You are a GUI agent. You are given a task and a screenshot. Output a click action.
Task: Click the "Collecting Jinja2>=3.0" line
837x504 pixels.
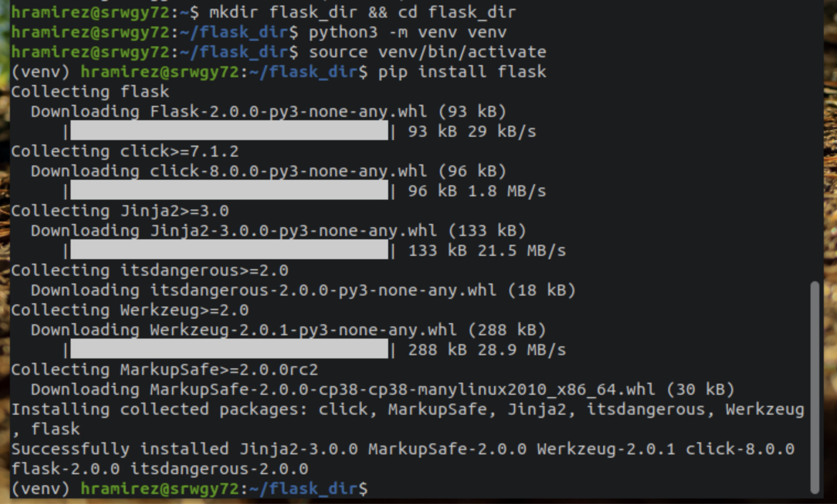click(x=120, y=211)
